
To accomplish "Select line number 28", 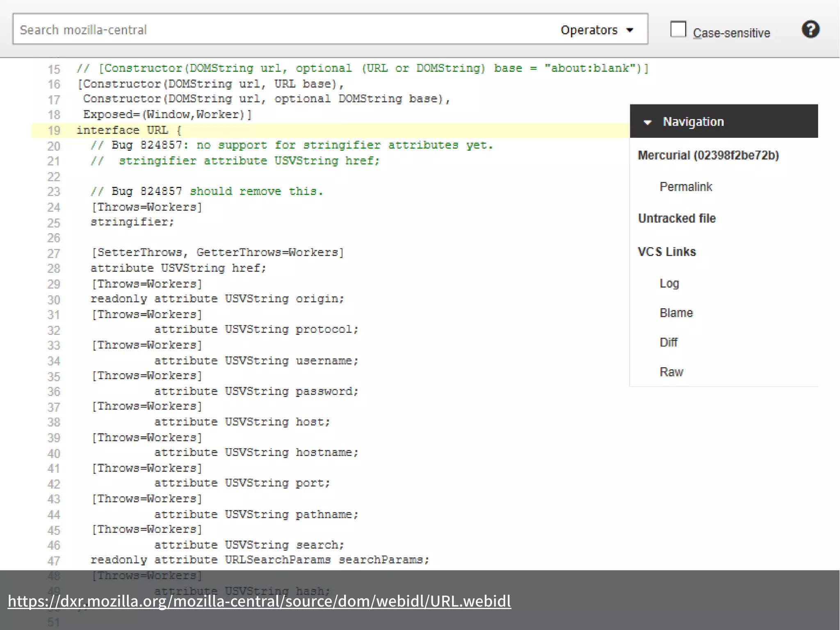I will tap(54, 268).
